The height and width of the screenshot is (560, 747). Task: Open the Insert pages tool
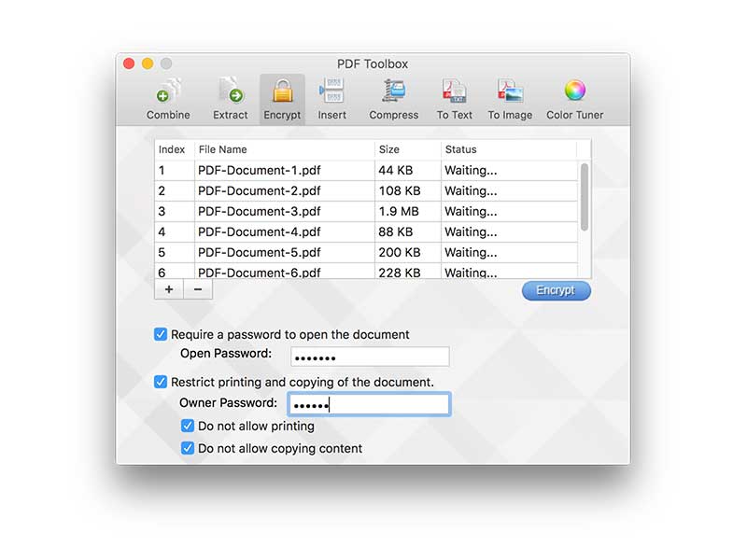tap(332, 99)
